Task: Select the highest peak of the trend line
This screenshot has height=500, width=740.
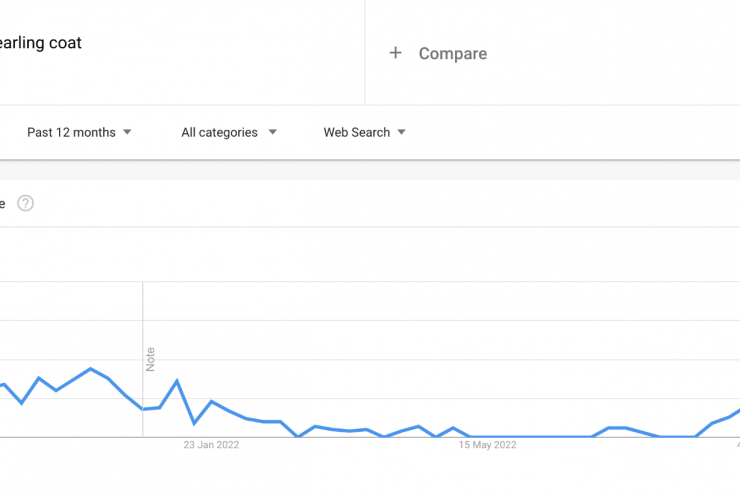Action: (91, 369)
